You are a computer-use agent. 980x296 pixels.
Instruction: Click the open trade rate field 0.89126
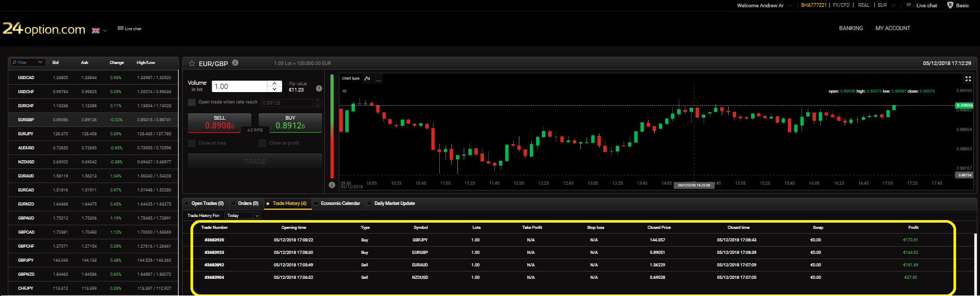[x=287, y=103]
